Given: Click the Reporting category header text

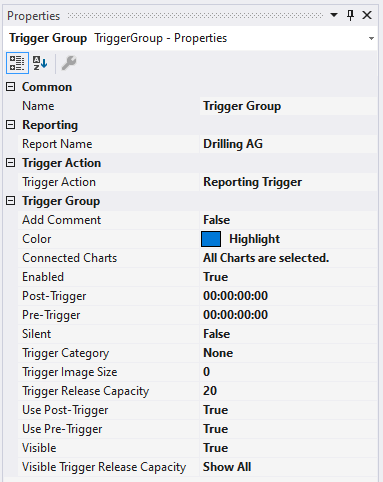Looking at the screenshot, I should (50, 125).
